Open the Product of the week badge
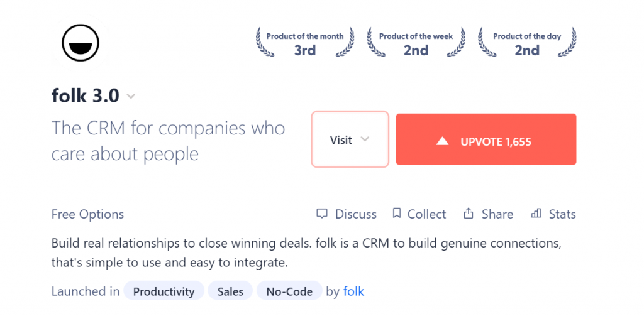The image size is (644, 316). (416, 43)
